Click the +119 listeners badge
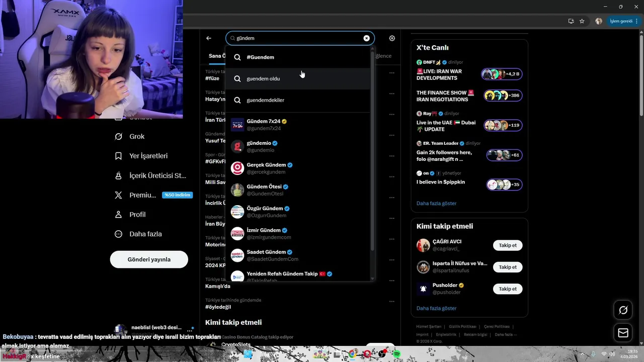Image resolution: width=644 pixels, height=362 pixels. tap(503, 125)
